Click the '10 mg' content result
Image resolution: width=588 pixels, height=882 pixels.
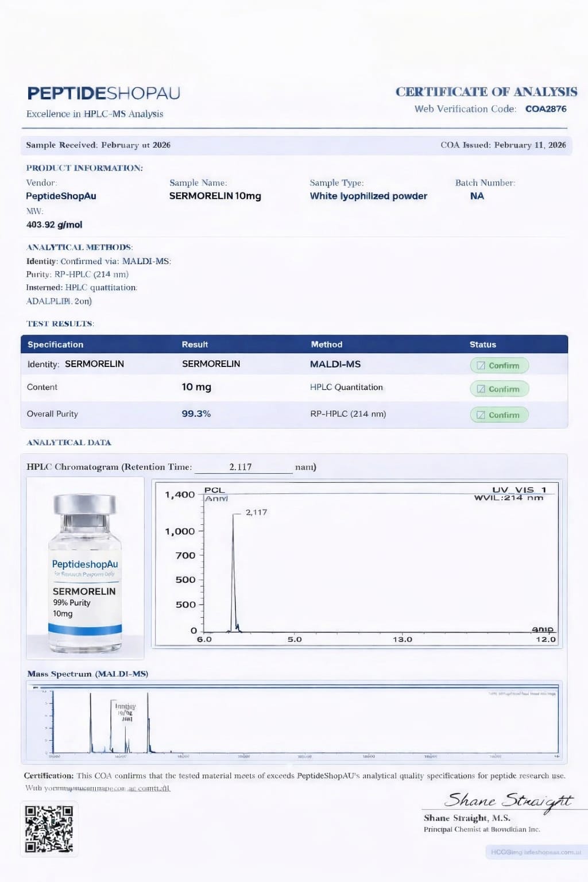[x=196, y=387]
